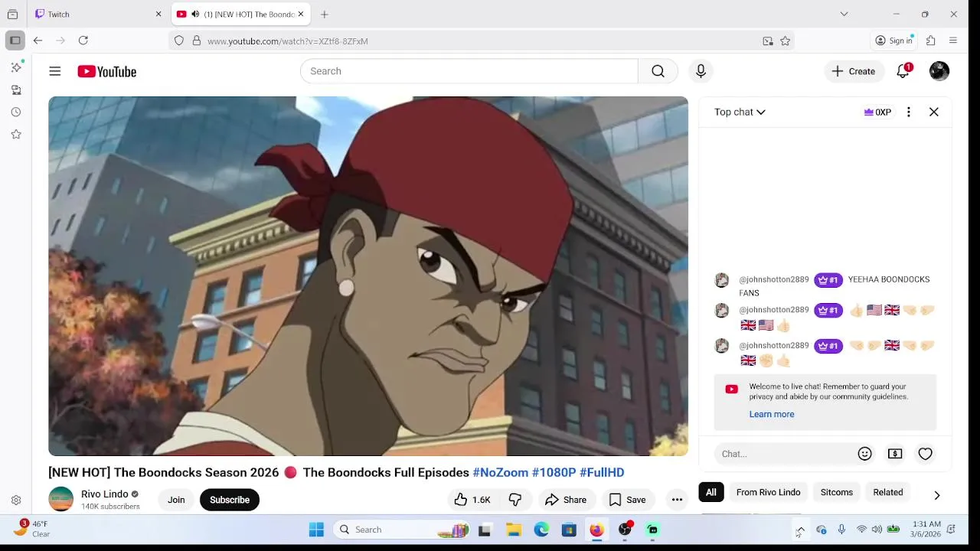This screenshot has width=980, height=551.
Task: Select the Related filter chip
Action: 888,492
